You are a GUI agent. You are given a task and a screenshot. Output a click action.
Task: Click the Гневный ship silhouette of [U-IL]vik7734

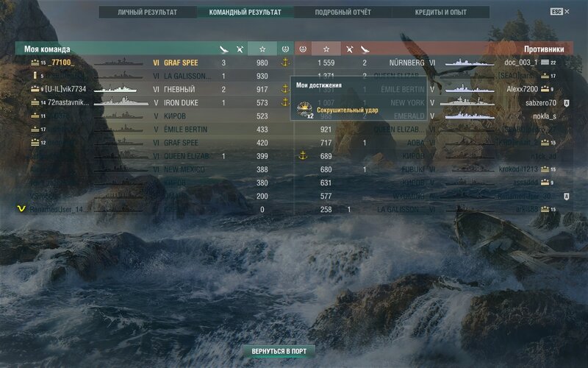pyautogui.click(x=115, y=89)
